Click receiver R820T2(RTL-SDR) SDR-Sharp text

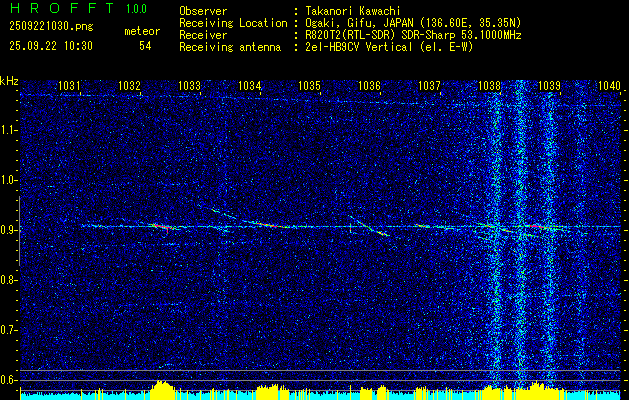point(413,35)
